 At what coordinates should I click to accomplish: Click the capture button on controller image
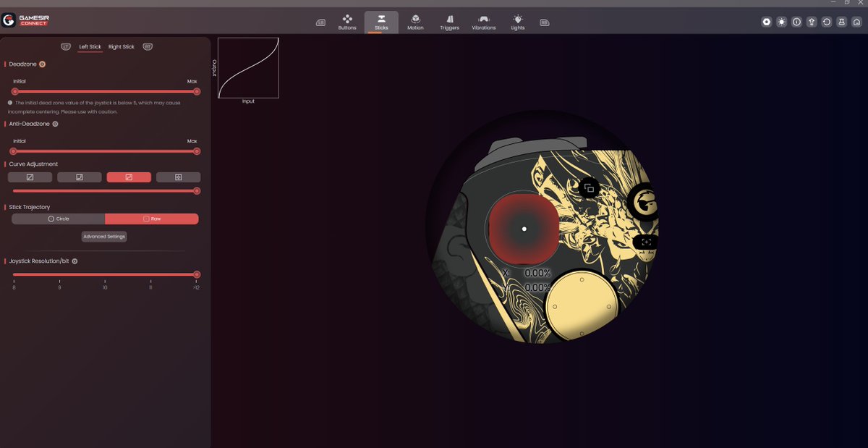646,242
